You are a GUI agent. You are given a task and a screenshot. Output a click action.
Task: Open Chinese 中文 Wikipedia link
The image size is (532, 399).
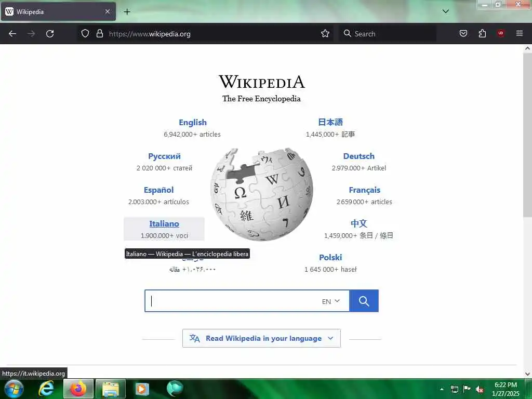pyautogui.click(x=358, y=223)
